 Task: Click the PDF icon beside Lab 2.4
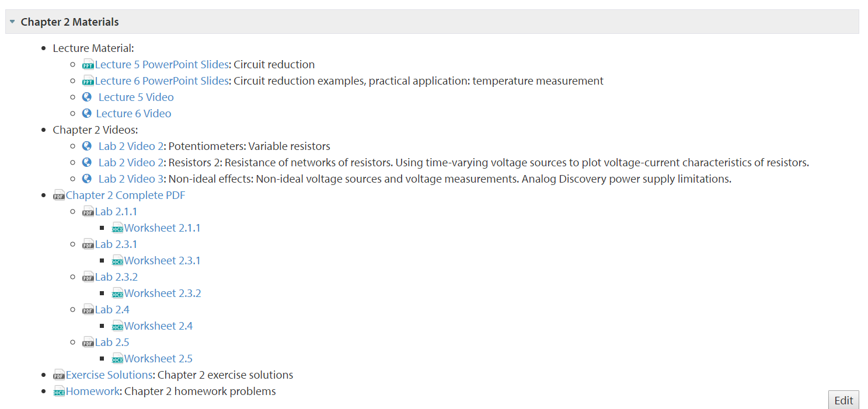coord(88,310)
